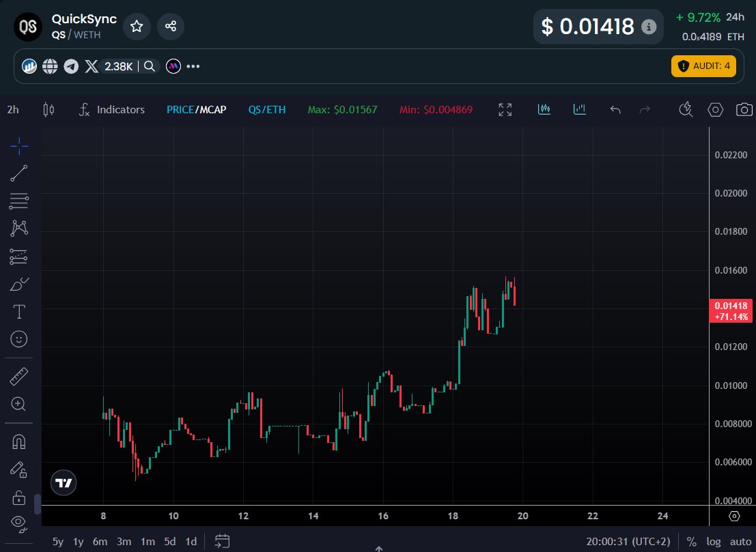Open candle chart style selector
This screenshot has width=756, height=552.
(48, 110)
